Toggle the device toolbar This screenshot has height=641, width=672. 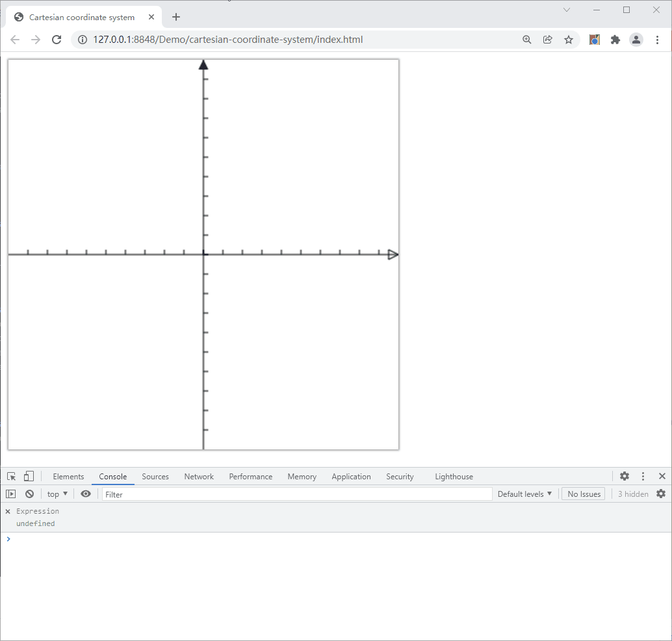coord(29,476)
